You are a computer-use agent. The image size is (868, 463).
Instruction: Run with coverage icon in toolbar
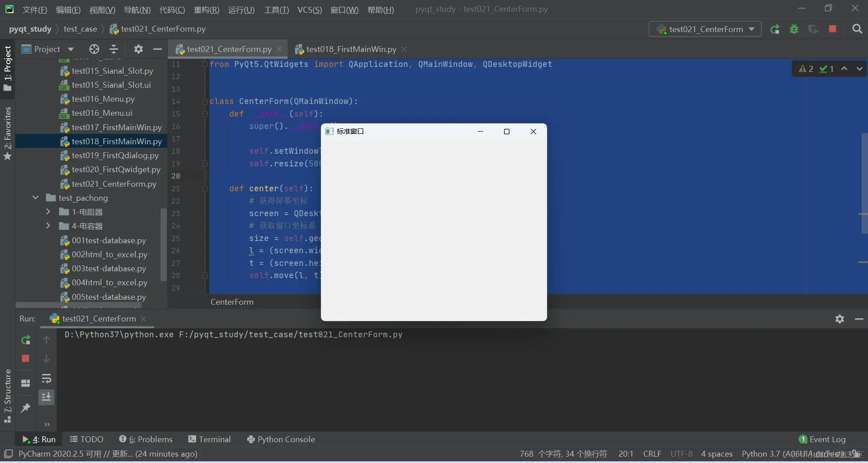pos(813,29)
